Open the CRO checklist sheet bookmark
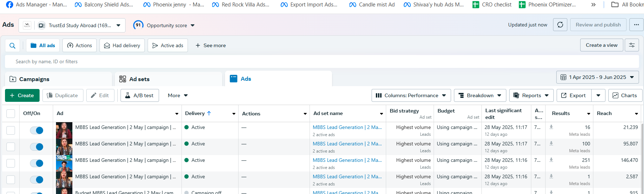This screenshot has height=194, width=644. coord(492,5)
